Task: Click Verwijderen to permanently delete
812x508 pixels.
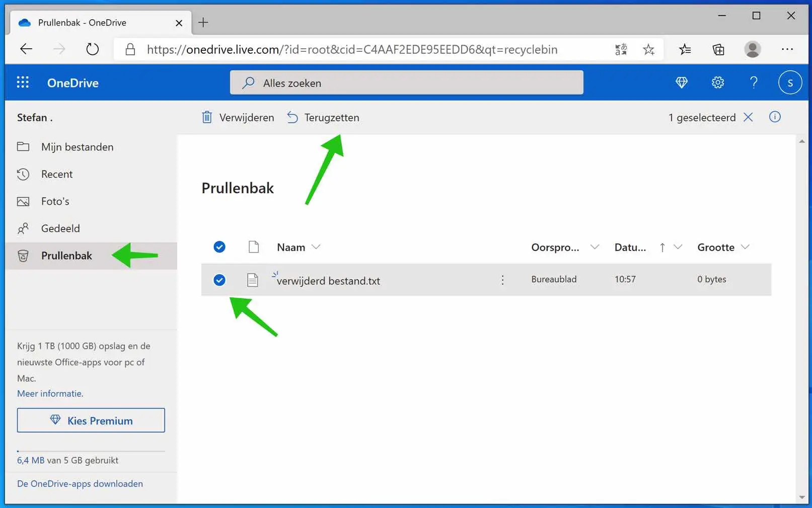Action: pos(238,117)
